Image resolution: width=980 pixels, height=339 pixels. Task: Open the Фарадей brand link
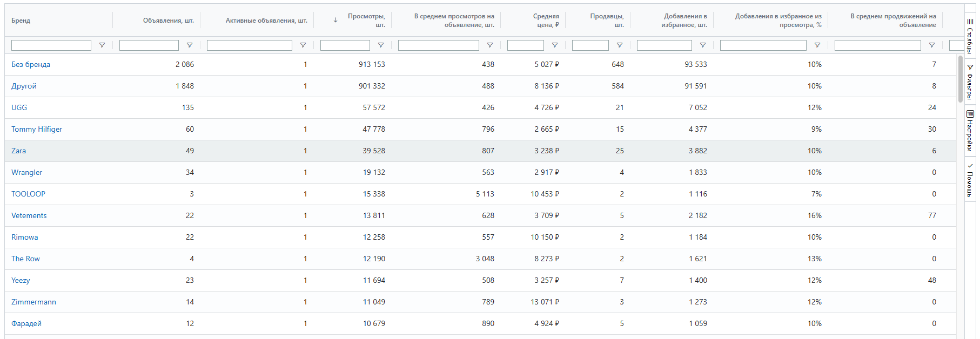pyautogui.click(x=26, y=323)
